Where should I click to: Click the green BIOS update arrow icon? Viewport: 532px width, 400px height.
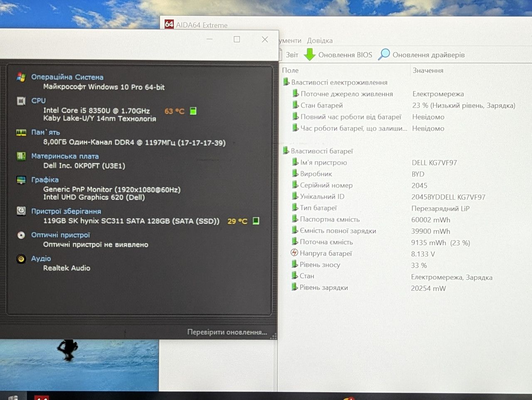pyautogui.click(x=310, y=54)
